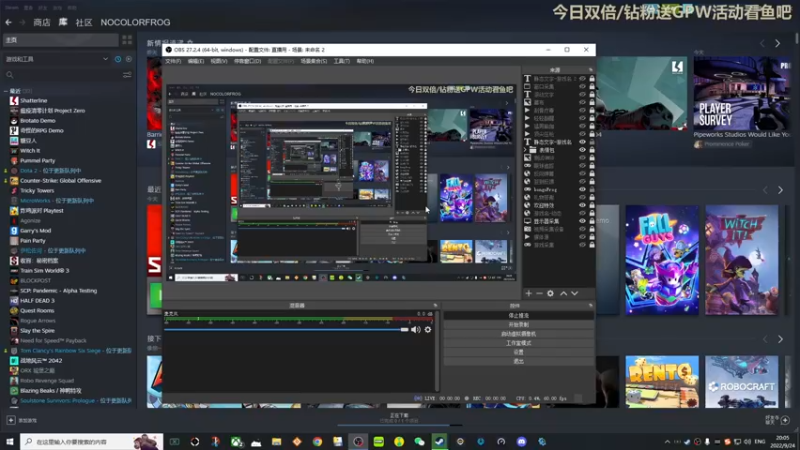Click 启动虚拟摄像机 button in OBS
The height and width of the screenshot is (450, 800).
(x=518, y=334)
